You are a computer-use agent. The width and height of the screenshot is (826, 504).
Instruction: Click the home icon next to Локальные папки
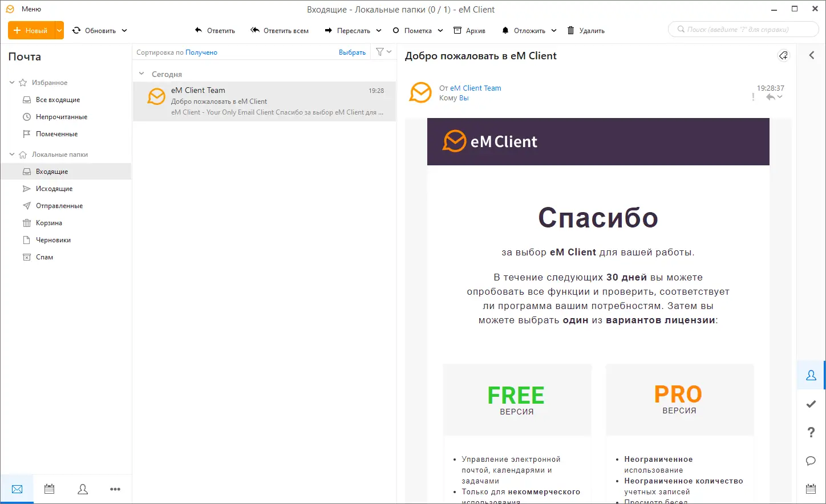(23, 155)
